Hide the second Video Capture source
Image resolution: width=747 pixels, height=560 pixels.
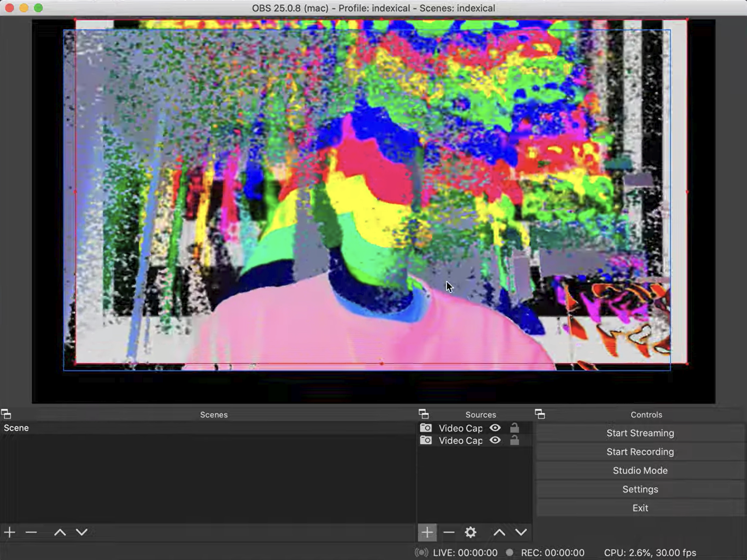click(495, 440)
